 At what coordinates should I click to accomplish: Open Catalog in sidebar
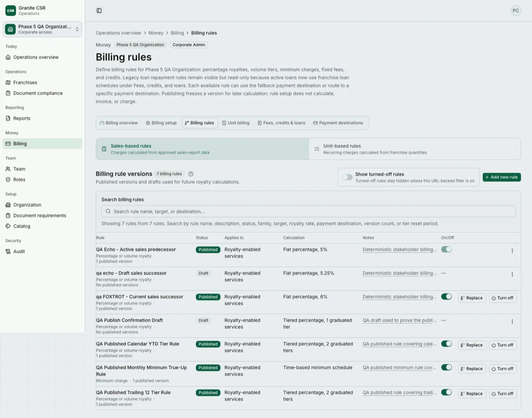point(42,226)
